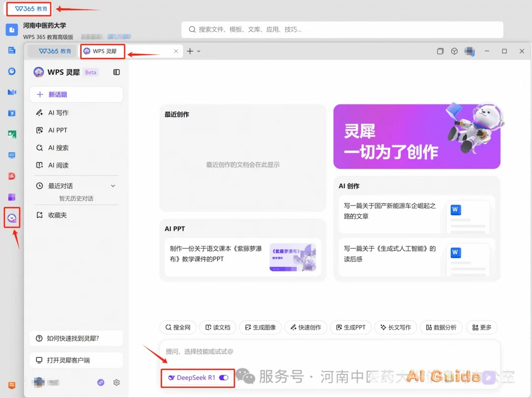Expand the 最近对话 chevron
The image size is (532, 398).
pos(113,186)
